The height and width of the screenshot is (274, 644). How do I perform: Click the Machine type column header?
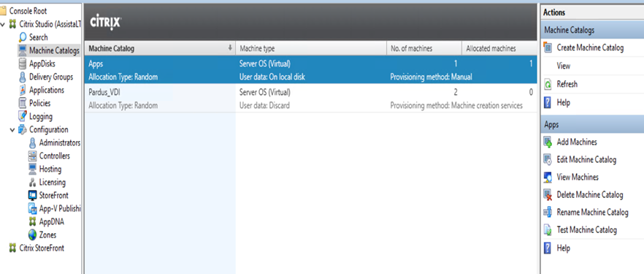311,48
